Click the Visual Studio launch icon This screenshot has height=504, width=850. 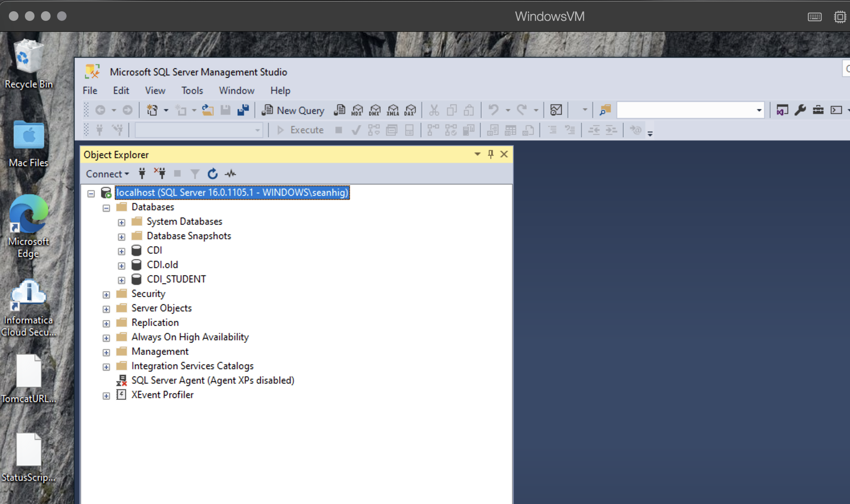point(782,110)
